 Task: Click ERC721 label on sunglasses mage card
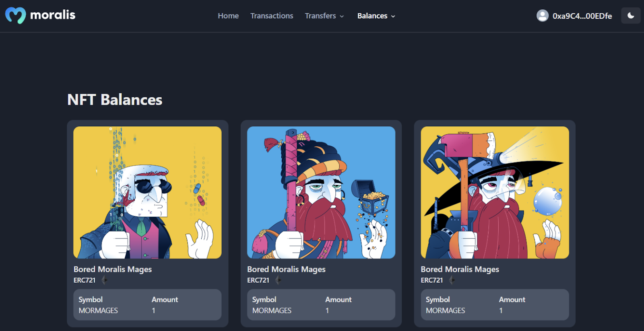(x=85, y=280)
